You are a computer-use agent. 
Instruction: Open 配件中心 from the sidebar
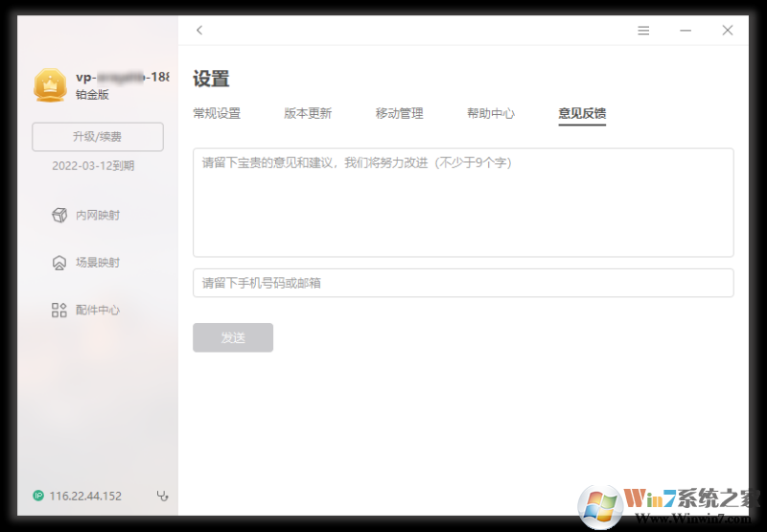coord(86,311)
